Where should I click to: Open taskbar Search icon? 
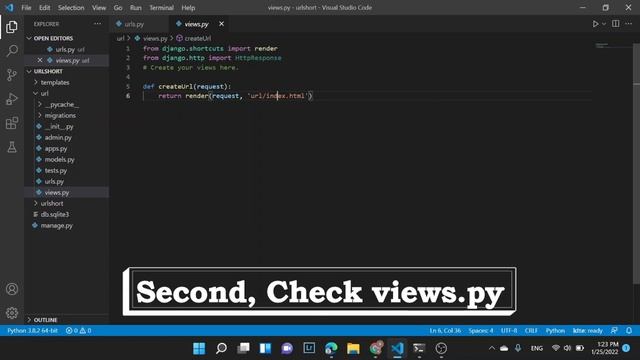pyautogui.click(x=221, y=348)
